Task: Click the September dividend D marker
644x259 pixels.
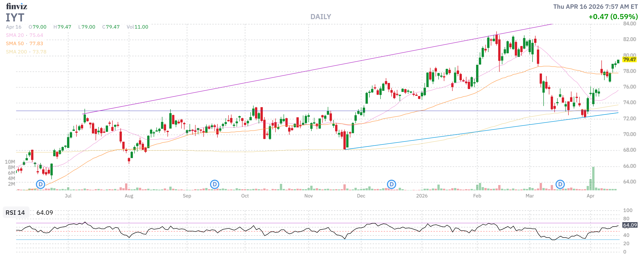Action: pyautogui.click(x=214, y=185)
